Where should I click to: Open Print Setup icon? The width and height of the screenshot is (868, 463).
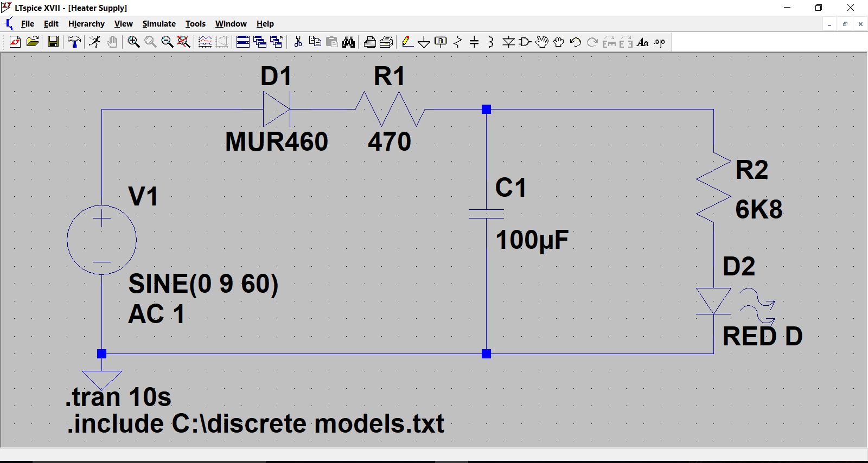pos(387,42)
